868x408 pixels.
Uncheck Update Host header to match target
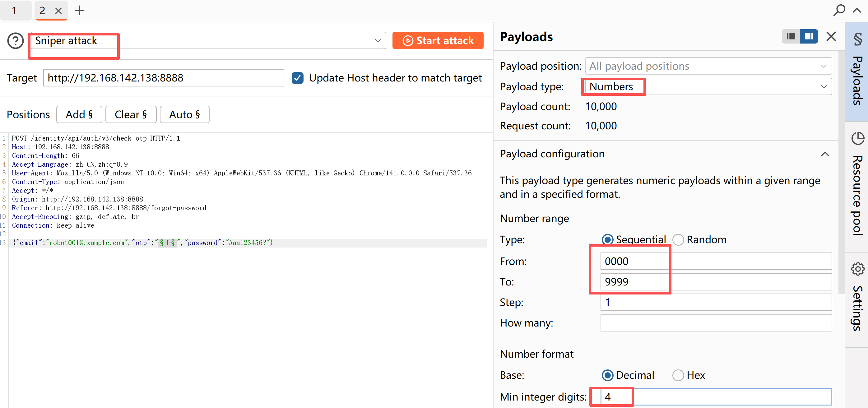297,78
